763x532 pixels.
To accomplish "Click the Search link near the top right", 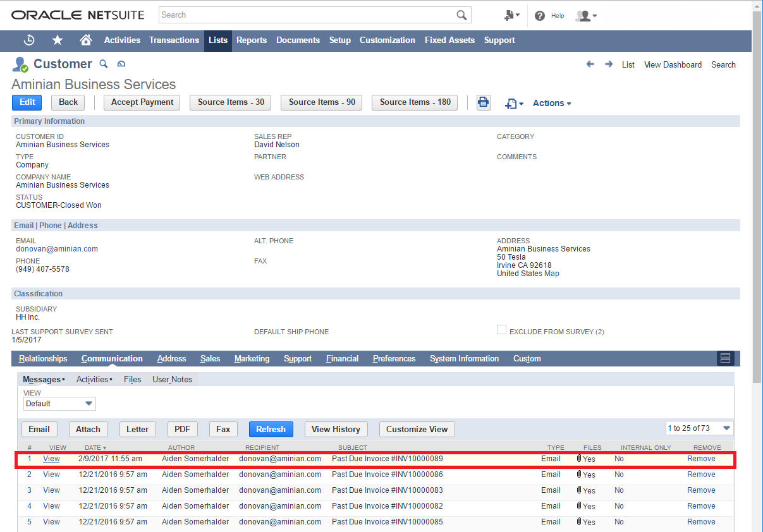I will [x=723, y=64].
